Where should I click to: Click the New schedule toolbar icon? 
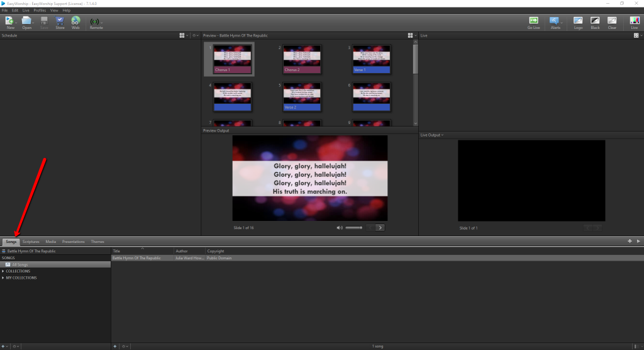9,22
